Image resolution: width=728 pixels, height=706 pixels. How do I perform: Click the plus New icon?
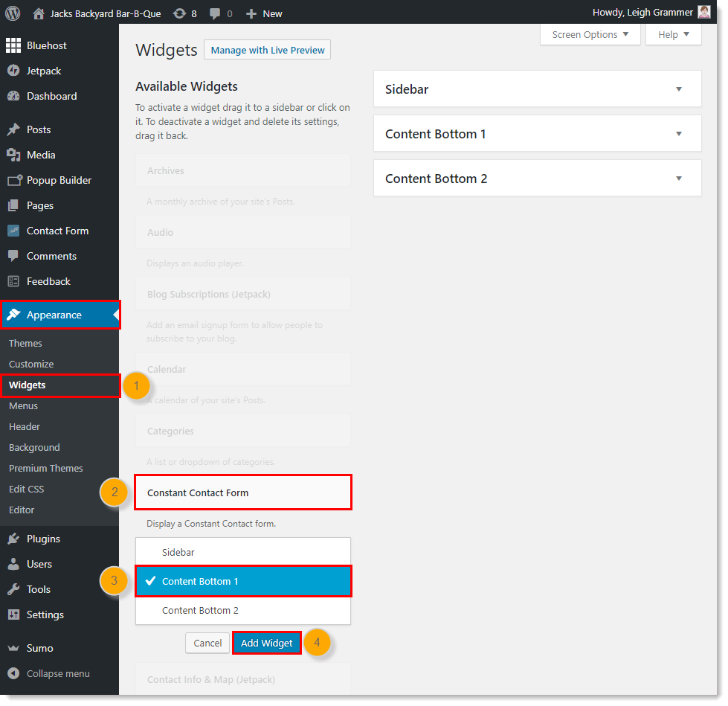251,14
